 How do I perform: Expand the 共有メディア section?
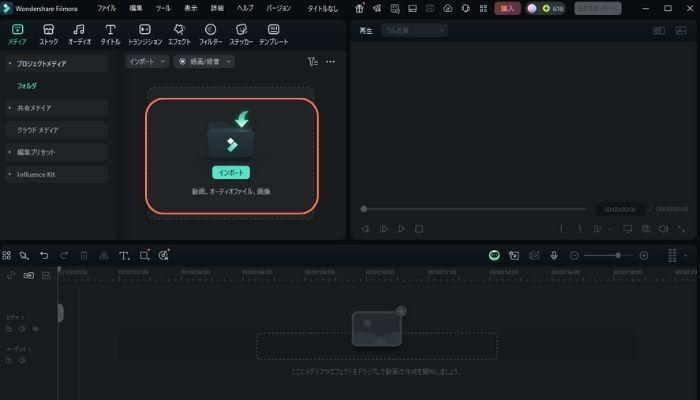click(x=10, y=108)
